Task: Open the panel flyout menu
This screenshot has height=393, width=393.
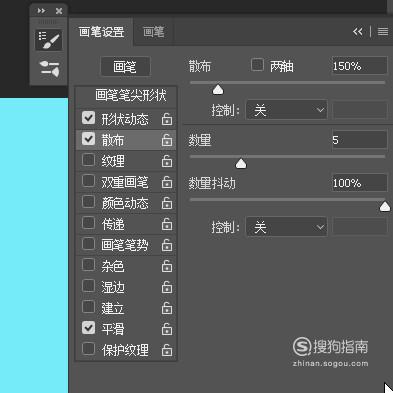Action: [383, 32]
